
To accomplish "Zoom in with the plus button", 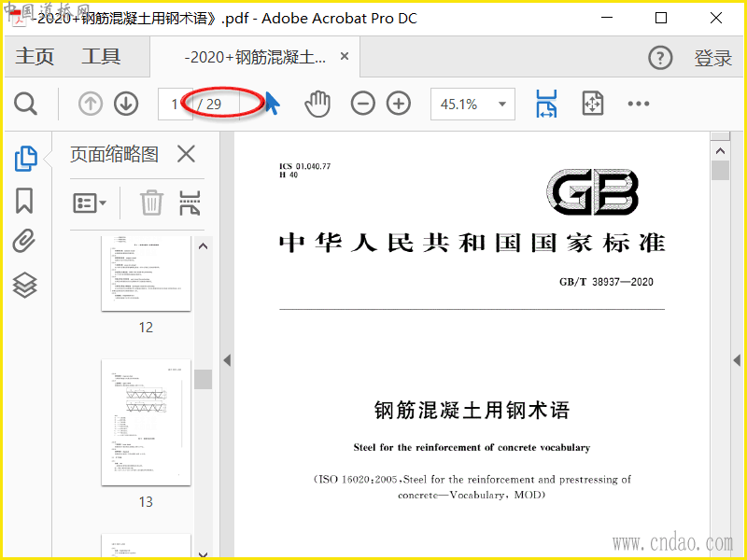I will (399, 104).
